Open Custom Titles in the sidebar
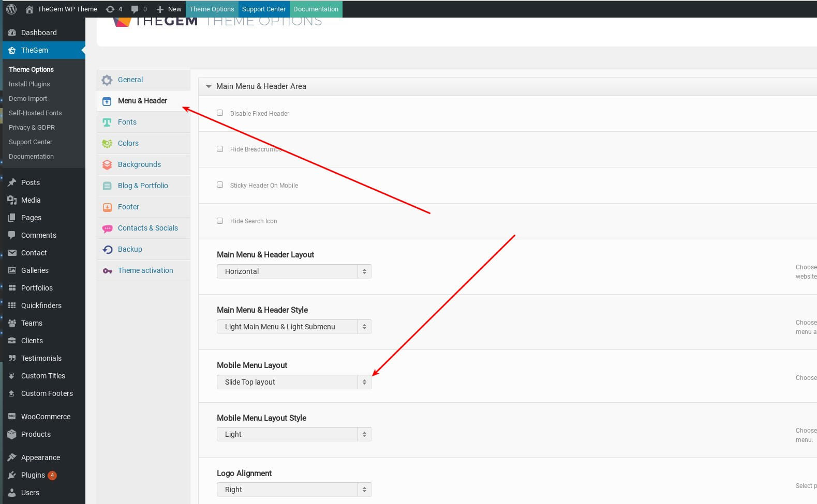Image resolution: width=817 pixels, height=504 pixels. click(44, 376)
